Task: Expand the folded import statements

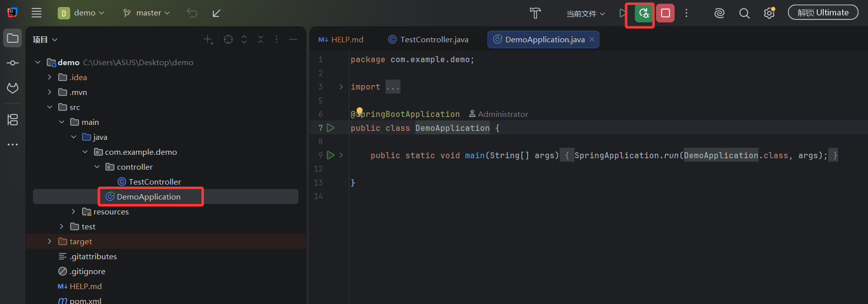Action: point(341,87)
